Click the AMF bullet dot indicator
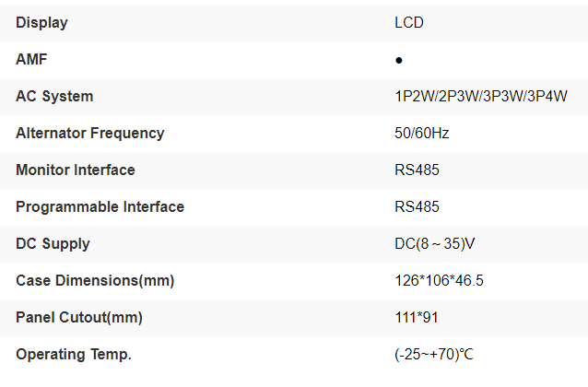The width and height of the screenshot is (588, 387). (398, 60)
